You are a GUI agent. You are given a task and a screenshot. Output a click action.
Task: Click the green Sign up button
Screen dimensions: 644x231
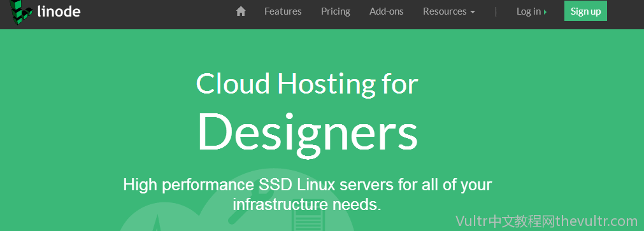[585, 11]
